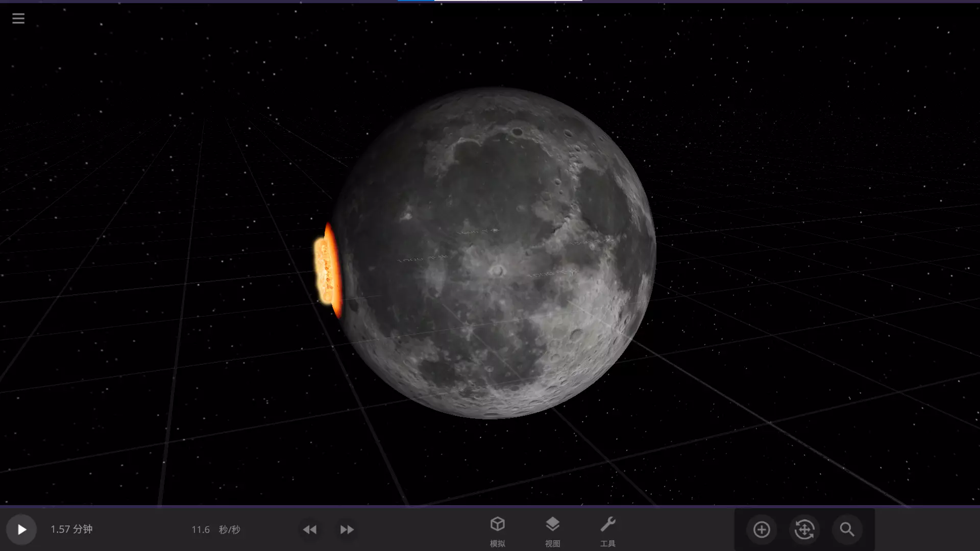Click the 11.6 time step value
Image resolution: width=980 pixels, height=551 pixels.
(201, 530)
